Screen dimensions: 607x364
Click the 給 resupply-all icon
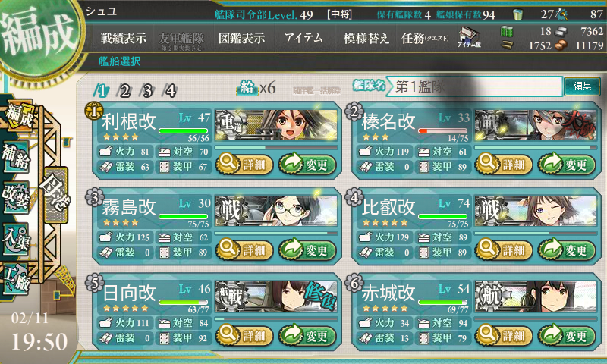pos(246,88)
